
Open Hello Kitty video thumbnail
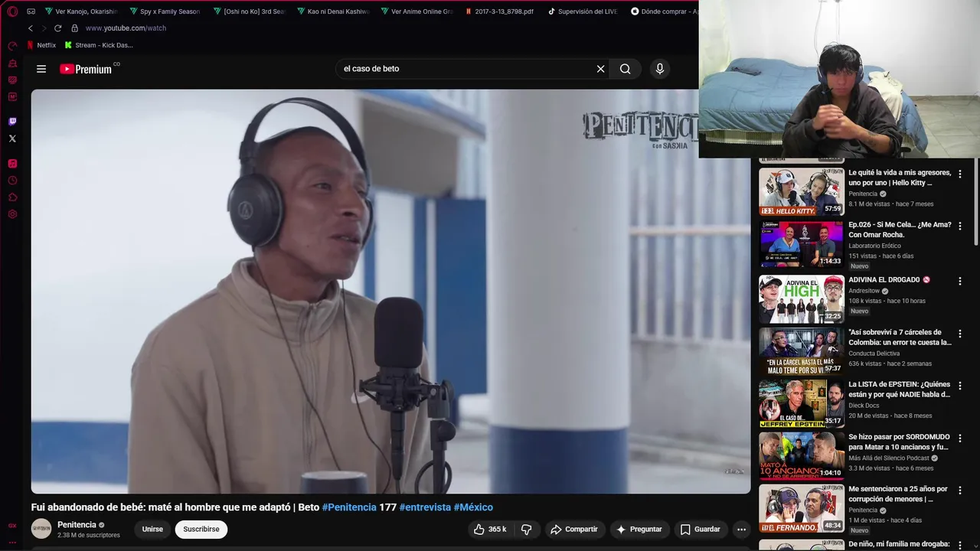802,191
